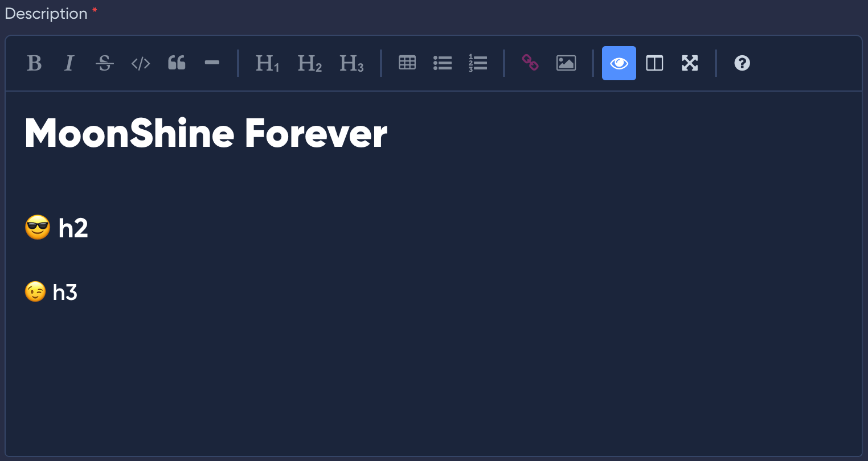Screen dimensions: 868x461
Task: Insert a table
Action: (x=407, y=63)
